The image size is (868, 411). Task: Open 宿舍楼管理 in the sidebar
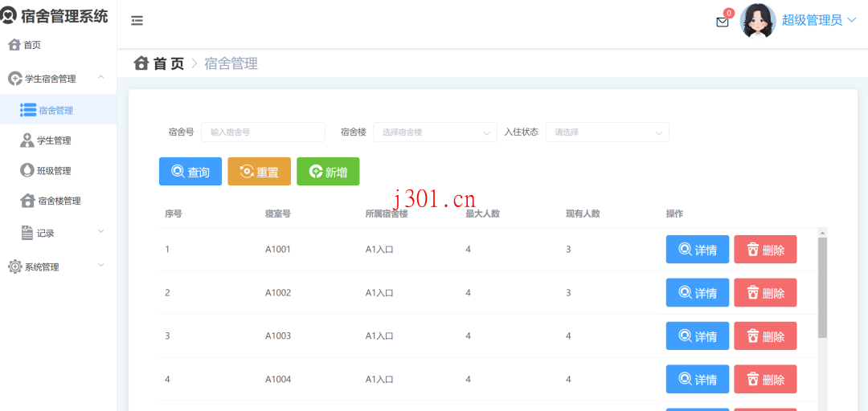(x=59, y=201)
